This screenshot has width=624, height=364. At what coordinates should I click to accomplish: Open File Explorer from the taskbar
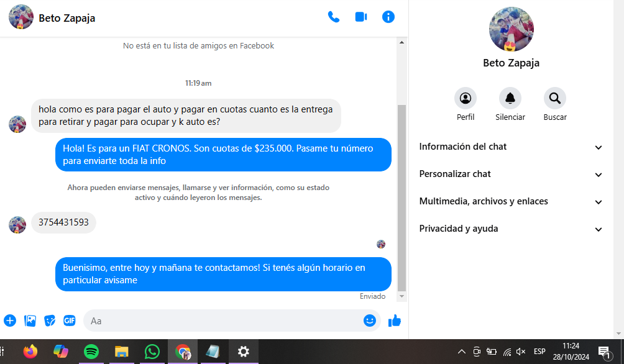pos(121,352)
